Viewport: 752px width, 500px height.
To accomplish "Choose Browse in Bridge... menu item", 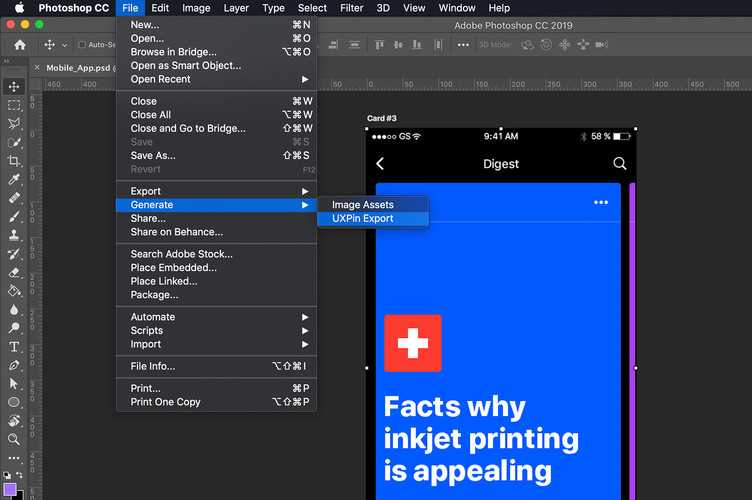I will click(216, 52).
